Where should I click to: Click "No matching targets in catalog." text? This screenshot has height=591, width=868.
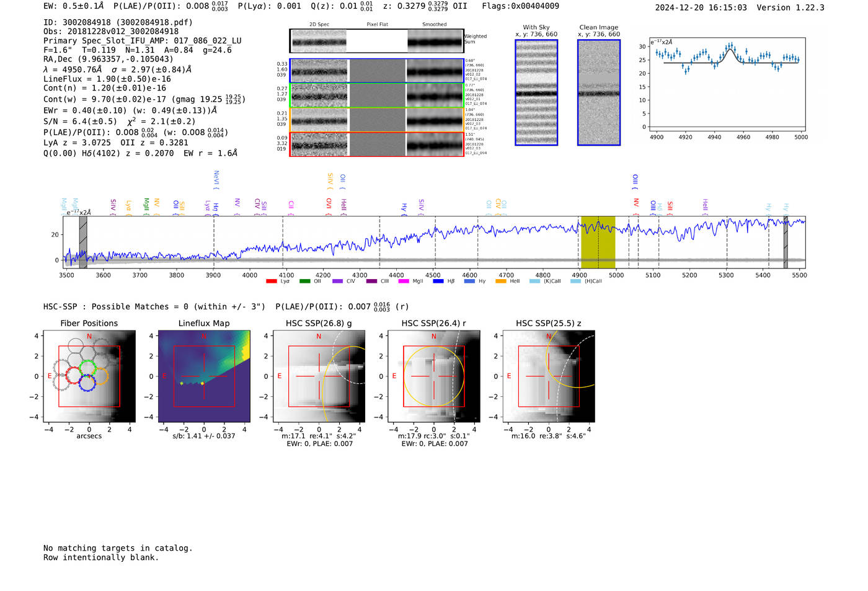(118, 548)
